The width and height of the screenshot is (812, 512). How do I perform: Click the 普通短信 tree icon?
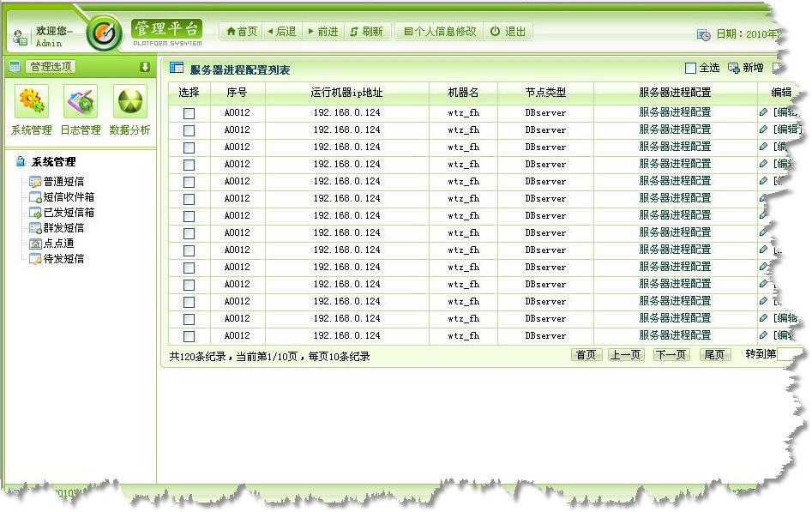coord(35,182)
